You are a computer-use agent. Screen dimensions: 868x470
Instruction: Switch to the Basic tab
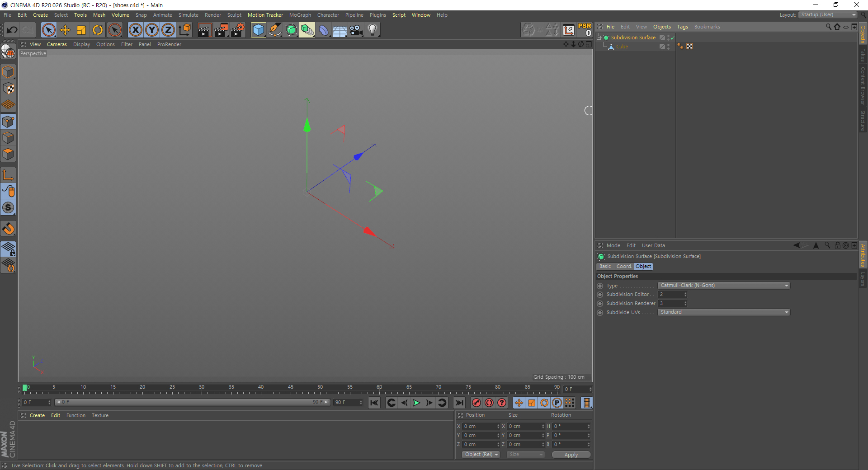click(605, 267)
